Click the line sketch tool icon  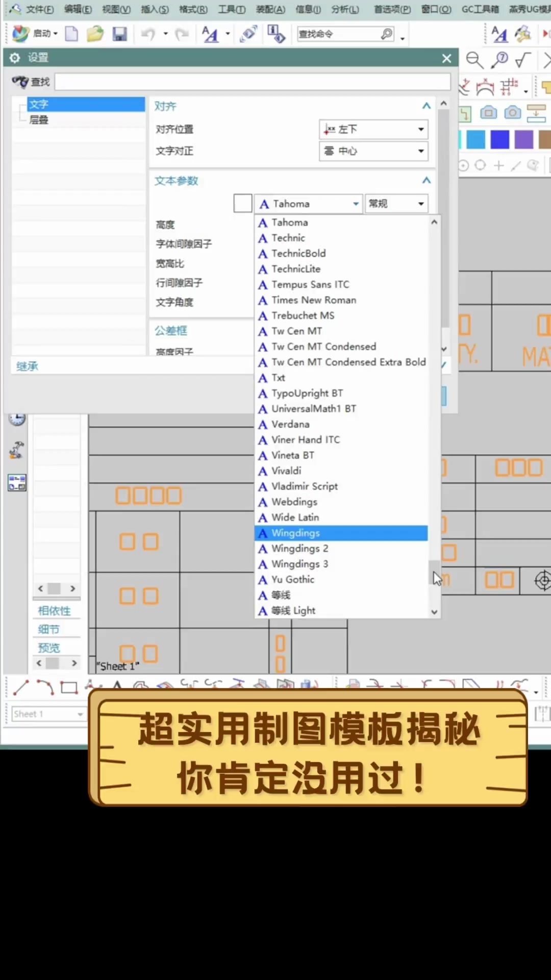[21, 688]
